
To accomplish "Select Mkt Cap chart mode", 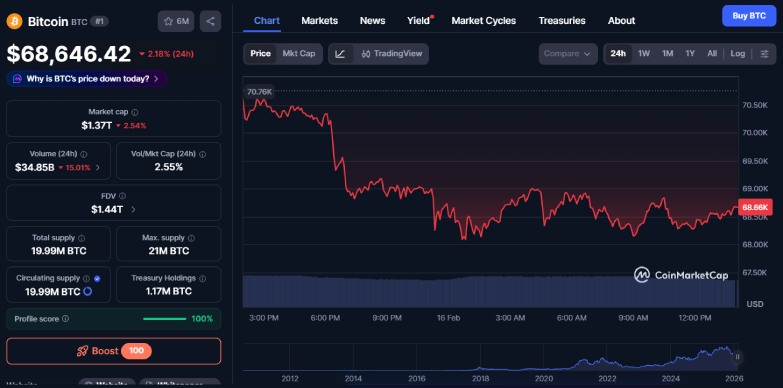I will (x=299, y=54).
